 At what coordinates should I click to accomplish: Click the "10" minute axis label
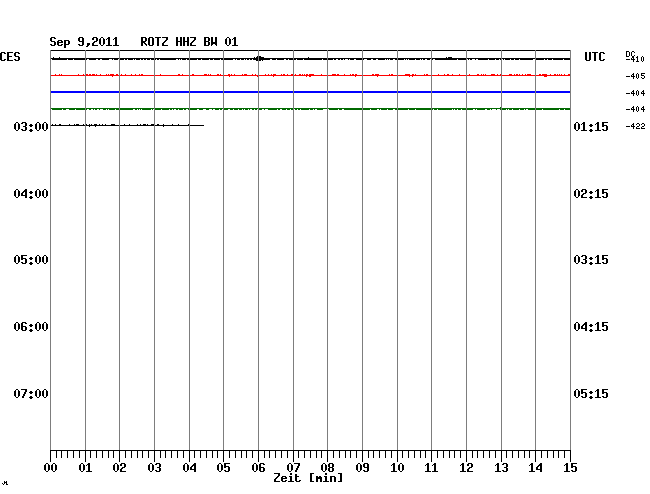[397, 468]
